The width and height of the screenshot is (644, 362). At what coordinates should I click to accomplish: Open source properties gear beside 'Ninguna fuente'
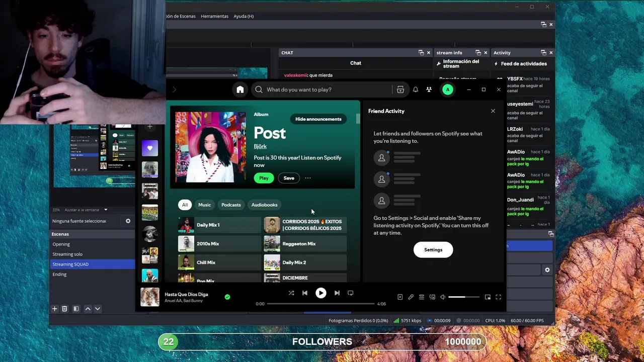128,221
